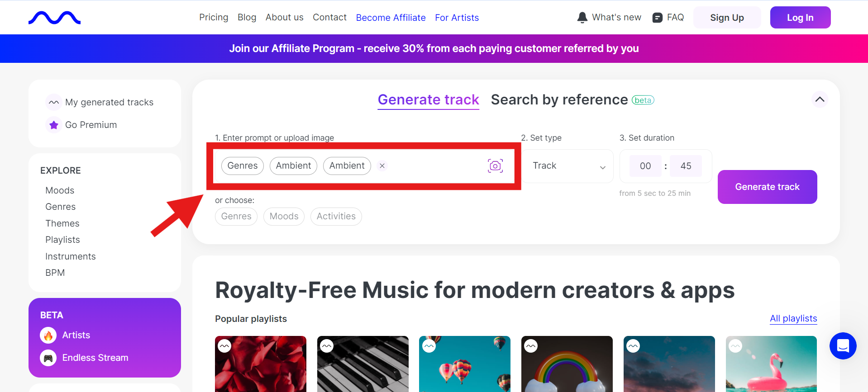Open the All playlists link
This screenshot has height=392, width=868.
point(793,318)
